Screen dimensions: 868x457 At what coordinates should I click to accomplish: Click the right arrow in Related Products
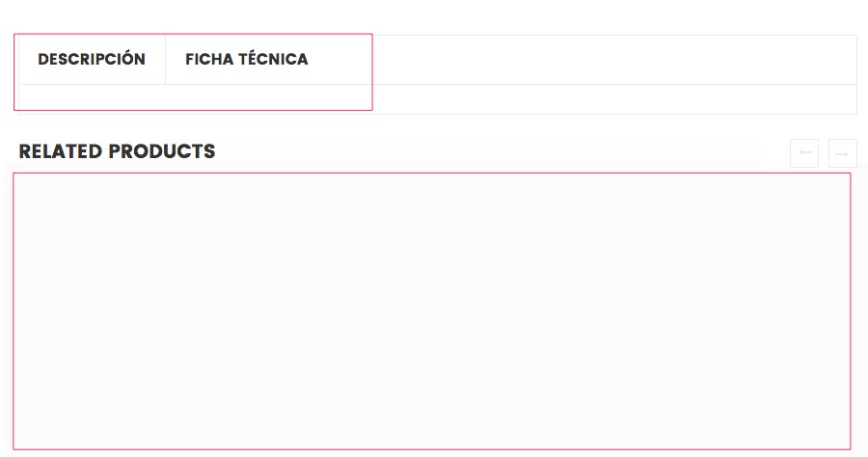click(x=842, y=153)
